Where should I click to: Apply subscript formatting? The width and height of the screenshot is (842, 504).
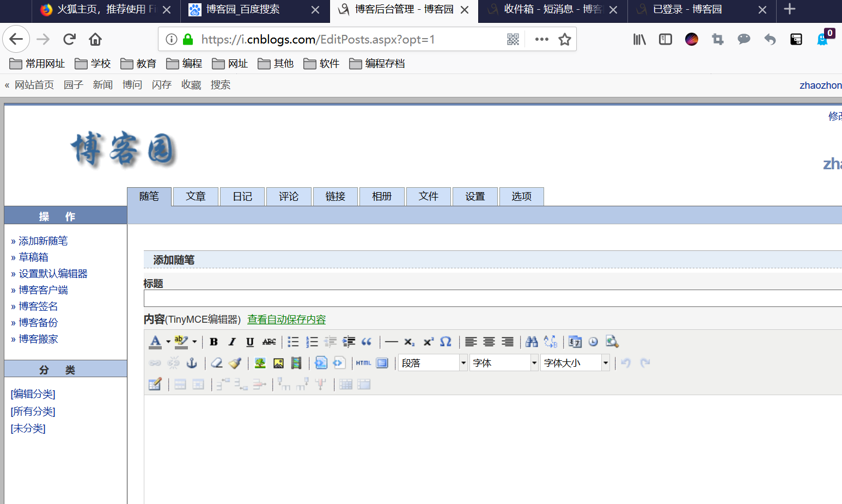[410, 342]
